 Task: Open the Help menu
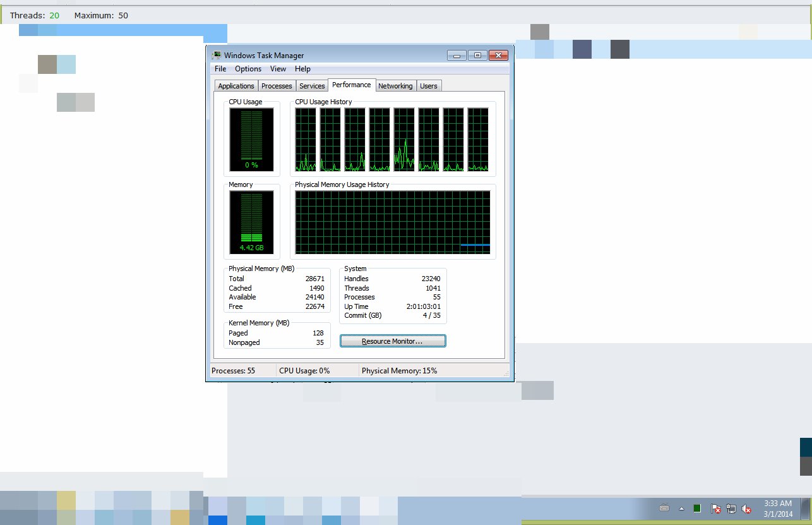[302, 69]
